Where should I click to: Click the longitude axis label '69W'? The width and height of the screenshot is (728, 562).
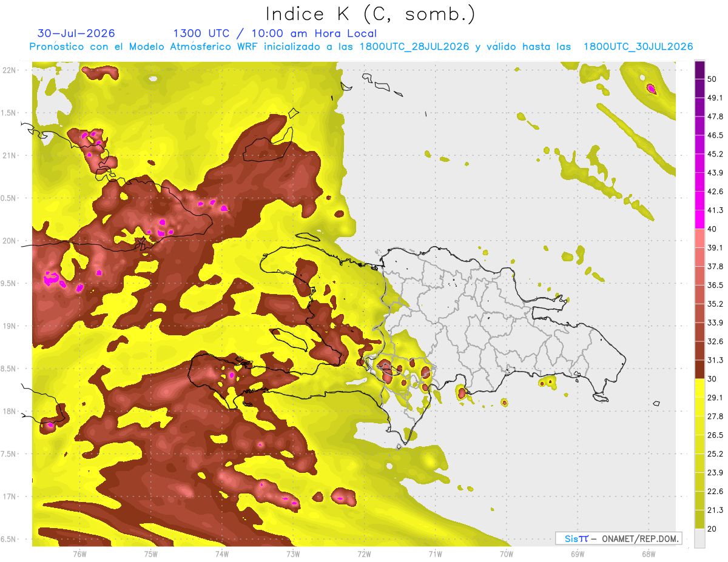click(578, 554)
